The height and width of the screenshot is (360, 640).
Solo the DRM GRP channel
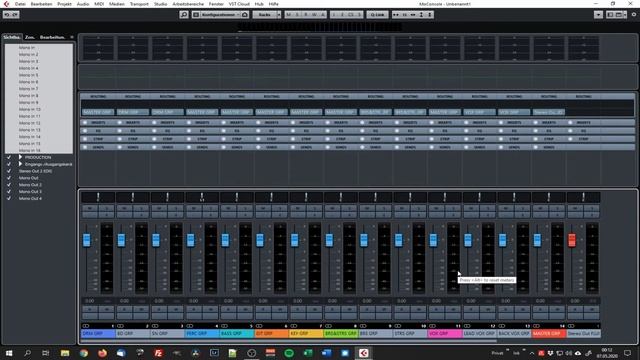tap(107, 208)
